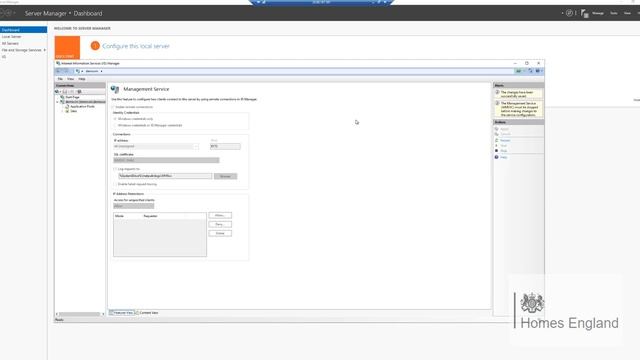Click the Management Service page icon
This screenshot has width=640, height=360.
115,89
